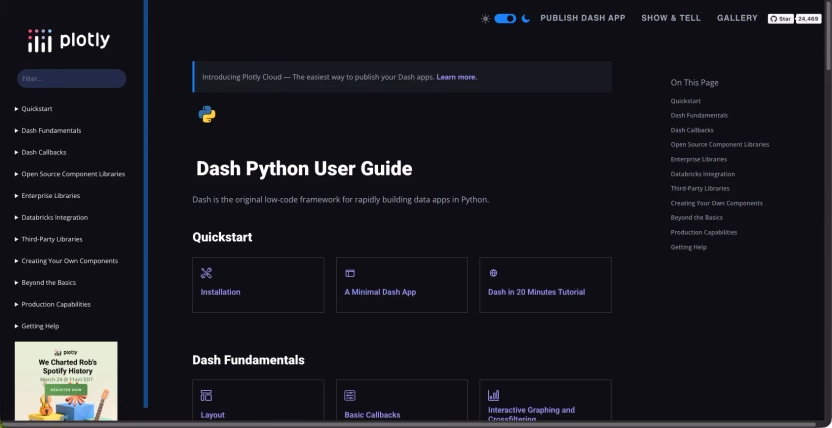
Task: Click the page vertical scrollbar thumb
Action: pyautogui.click(x=828, y=36)
